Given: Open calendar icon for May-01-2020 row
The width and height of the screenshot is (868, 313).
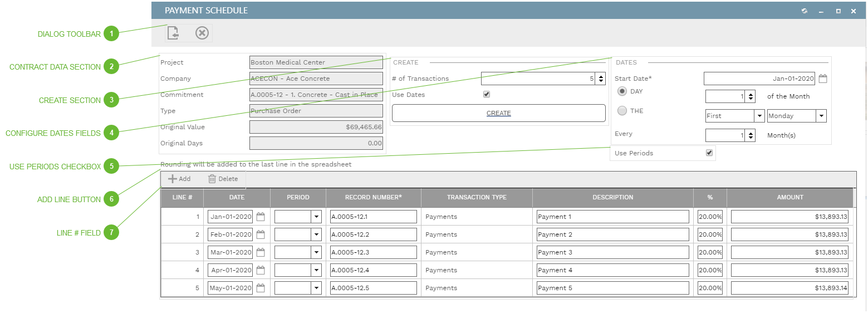Looking at the screenshot, I should (x=261, y=288).
